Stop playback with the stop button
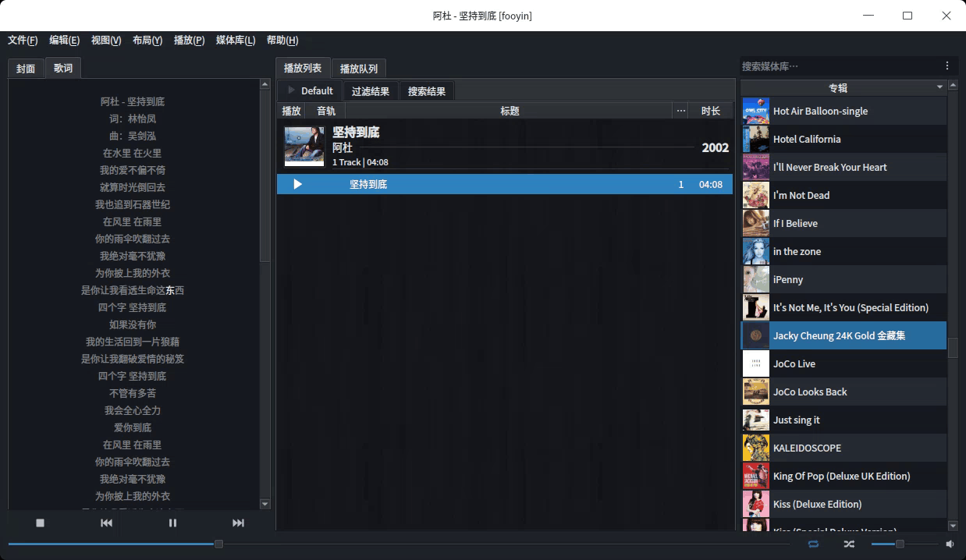 pos(41,523)
